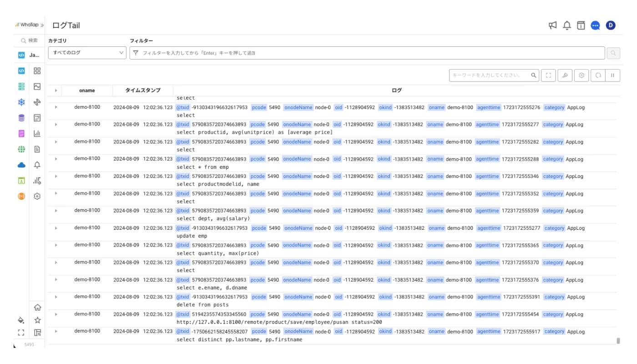The height and width of the screenshot is (364, 637).
Task: Expand the 'select dept, avg(salary)' log row
Action: [56, 211]
